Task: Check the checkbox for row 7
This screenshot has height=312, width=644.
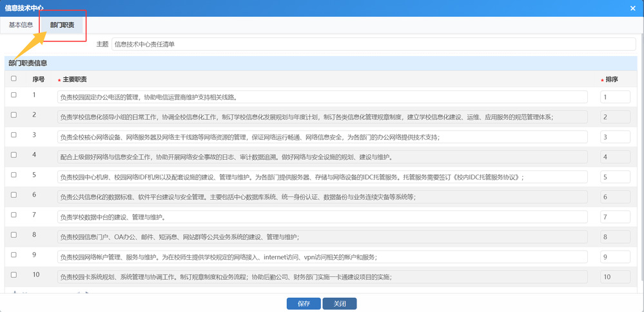Action: point(14,215)
